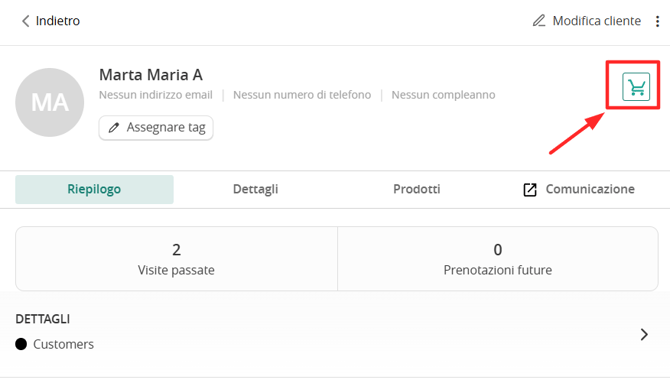Open the Prodotti tab
Viewport: 670px width, 383px height.
pyautogui.click(x=417, y=189)
